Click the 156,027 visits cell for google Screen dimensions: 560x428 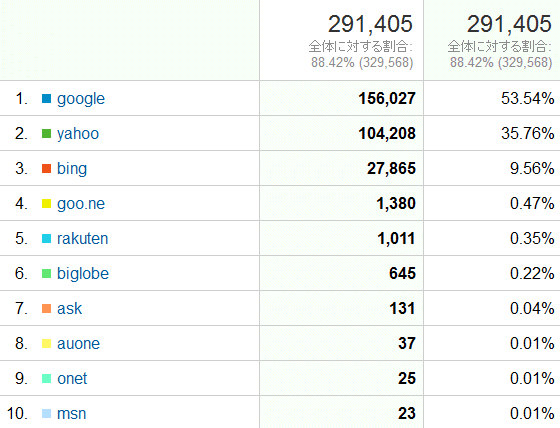click(341, 98)
